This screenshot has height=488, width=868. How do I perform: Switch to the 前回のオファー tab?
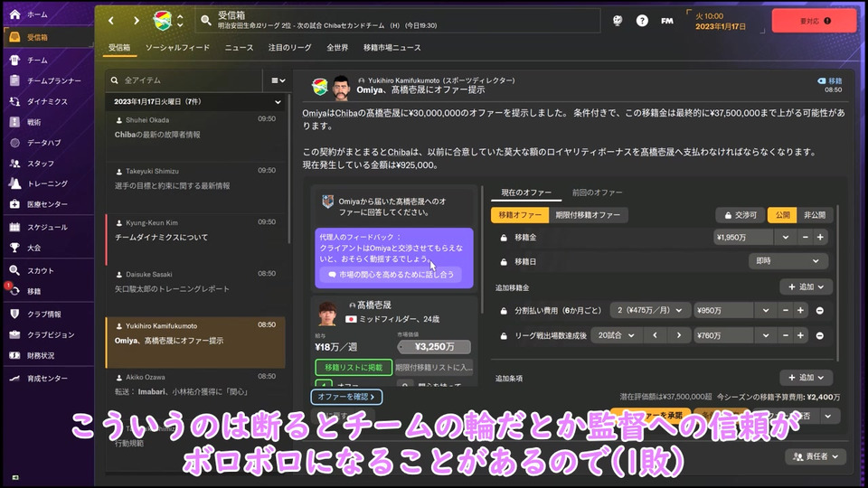pyautogui.click(x=597, y=192)
